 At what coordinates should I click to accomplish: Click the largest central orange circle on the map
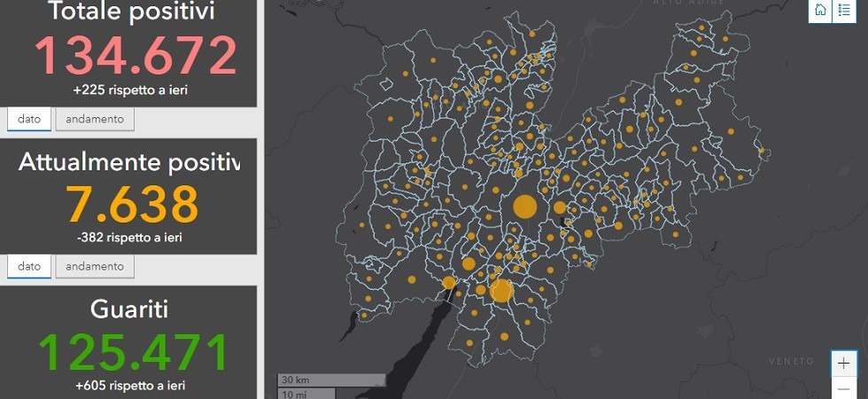point(524,207)
